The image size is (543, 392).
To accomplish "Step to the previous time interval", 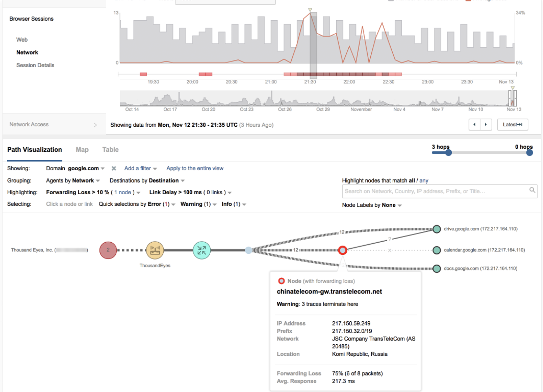I will pyautogui.click(x=474, y=125).
